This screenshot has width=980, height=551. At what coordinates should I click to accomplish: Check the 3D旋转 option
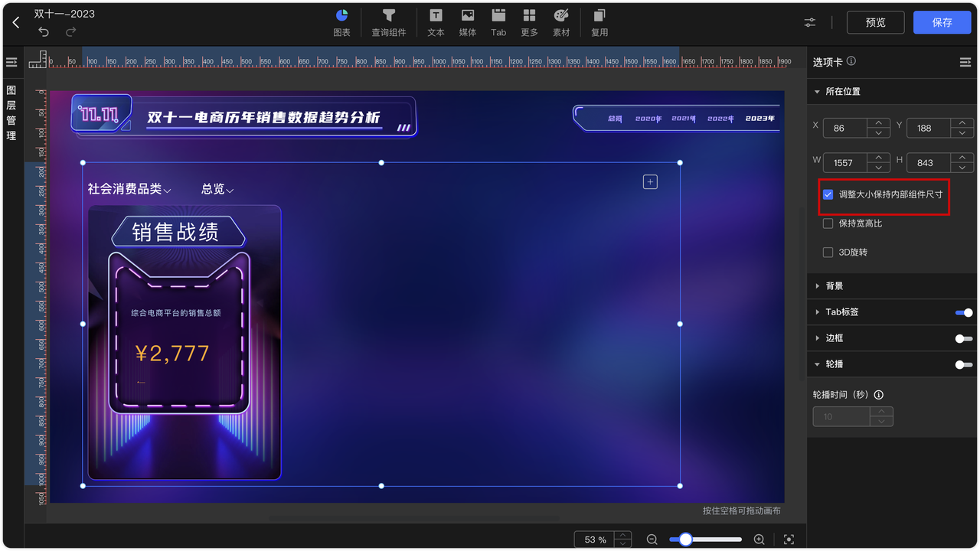828,252
